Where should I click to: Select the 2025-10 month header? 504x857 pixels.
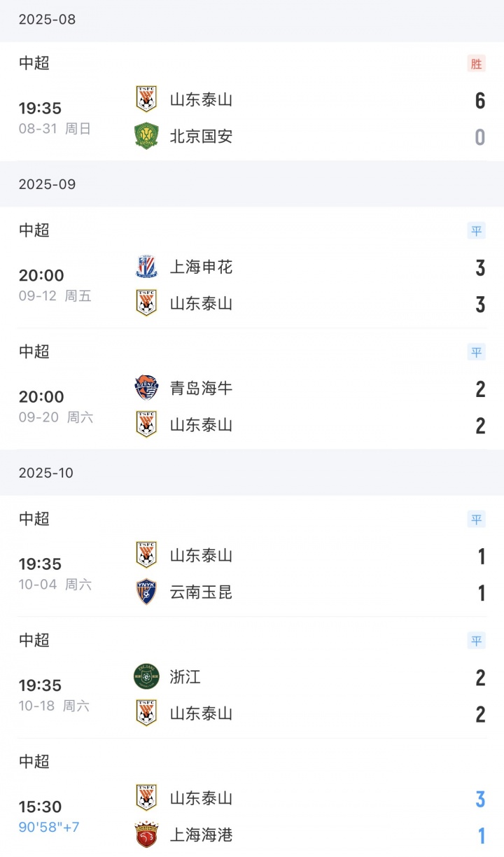tap(47, 473)
